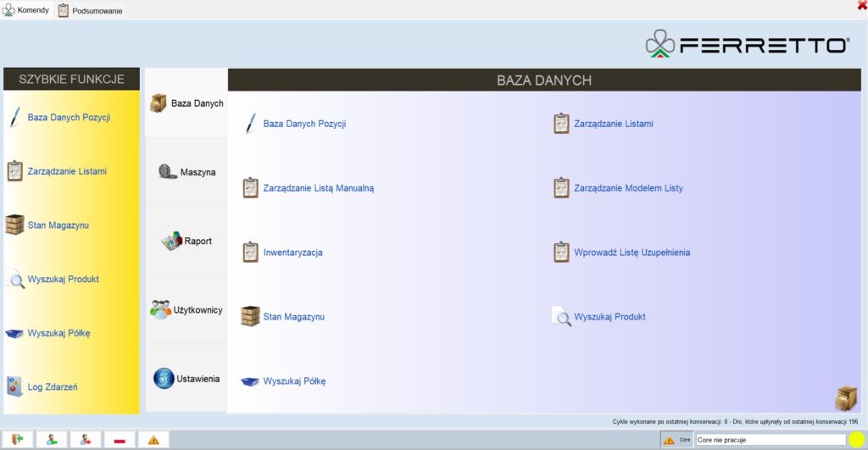
Task: Click crate icon beside quick Stan Magazynu
Action: point(14,225)
